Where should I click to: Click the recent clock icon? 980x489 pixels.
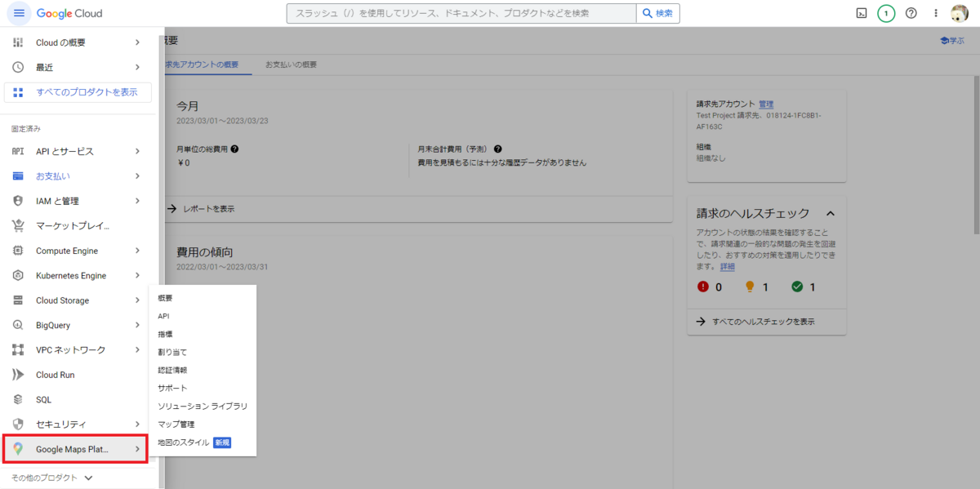(18, 67)
